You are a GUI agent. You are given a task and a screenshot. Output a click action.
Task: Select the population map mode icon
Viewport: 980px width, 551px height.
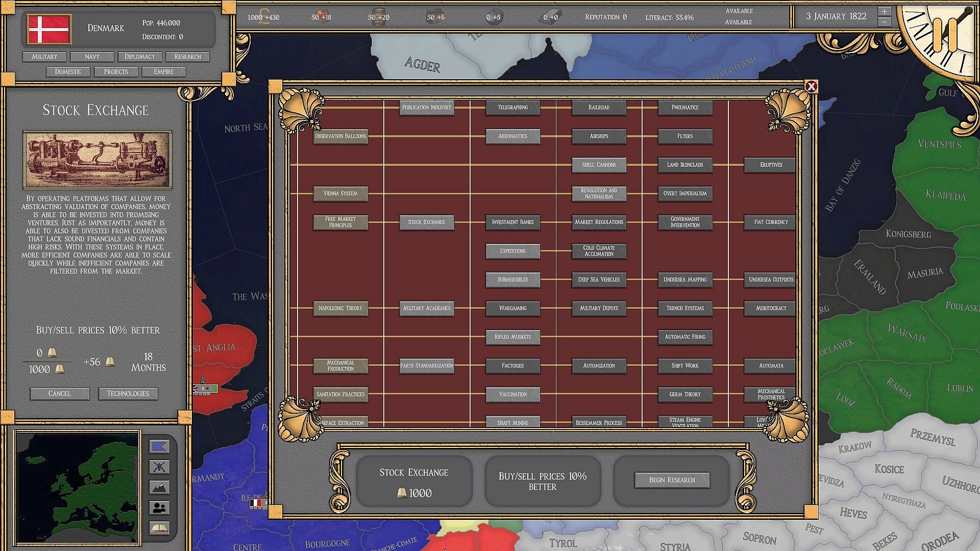click(x=159, y=508)
